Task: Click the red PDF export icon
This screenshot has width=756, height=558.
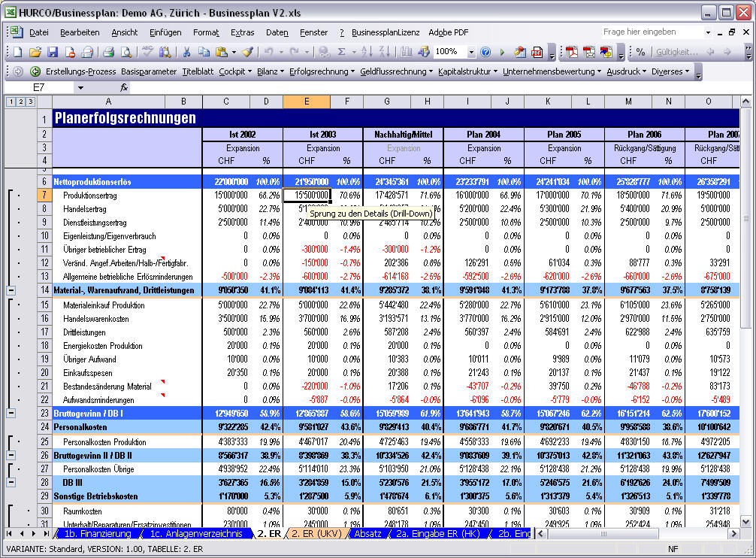Action: pyautogui.click(x=537, y=52)
